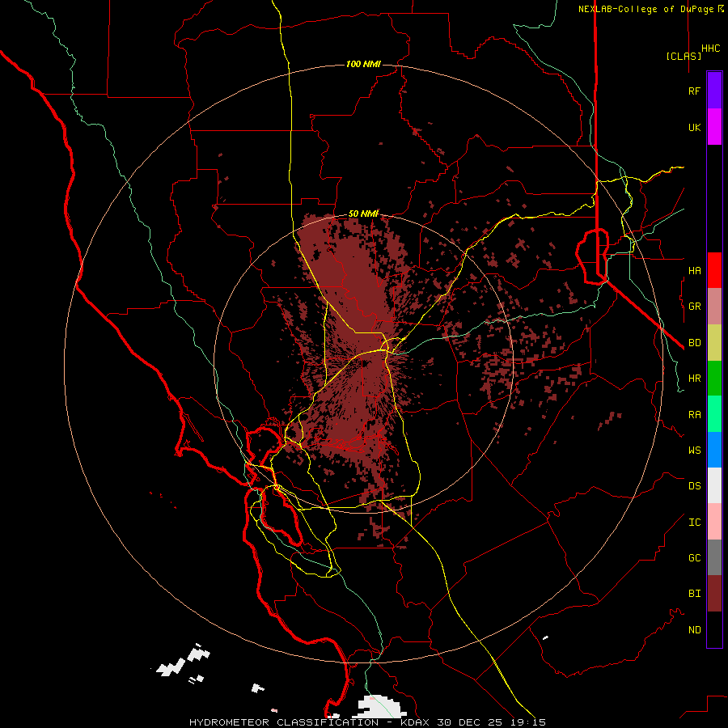
Task: Click the BD legend label
Action: [694, 343]
